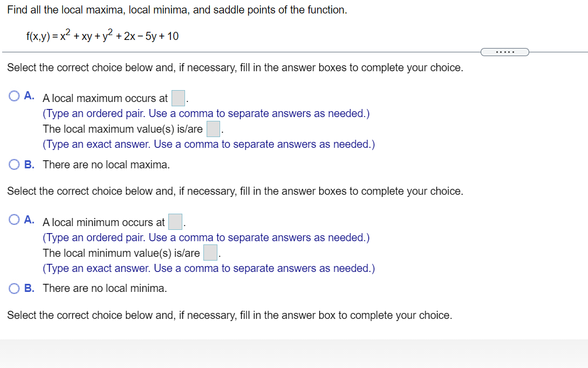Click the dotted expander button above the choices
This screenshot has width=588, height=368.
(504, 52)
